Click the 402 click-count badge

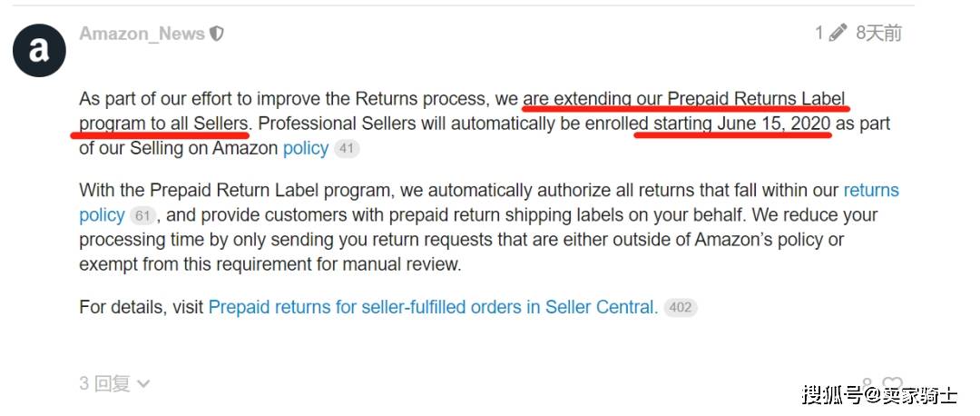click(x=680, y=308)
